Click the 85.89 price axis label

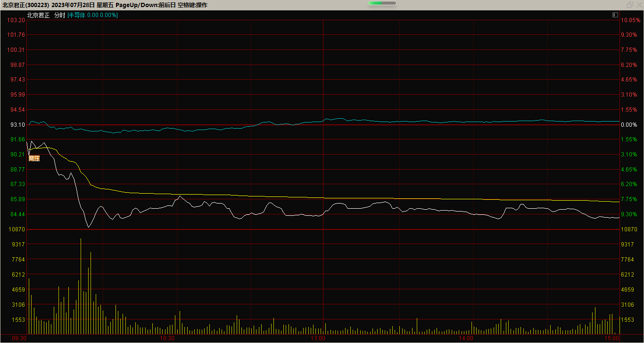coord(18,199)
